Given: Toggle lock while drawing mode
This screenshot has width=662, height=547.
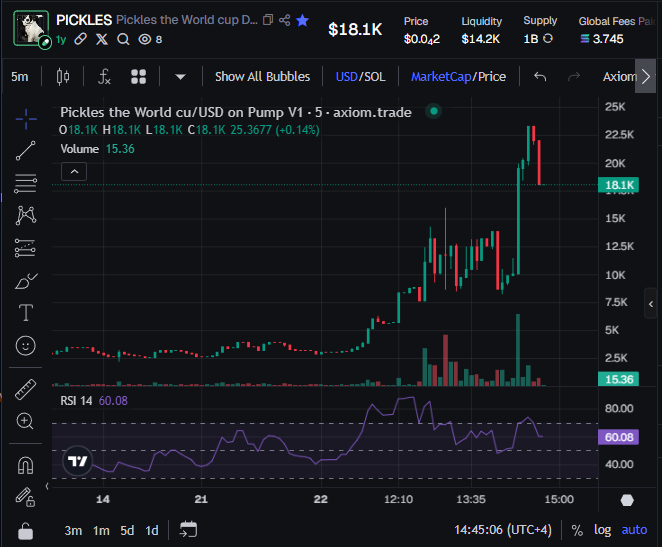Looking at the screenshot, I should pos(26,497).
